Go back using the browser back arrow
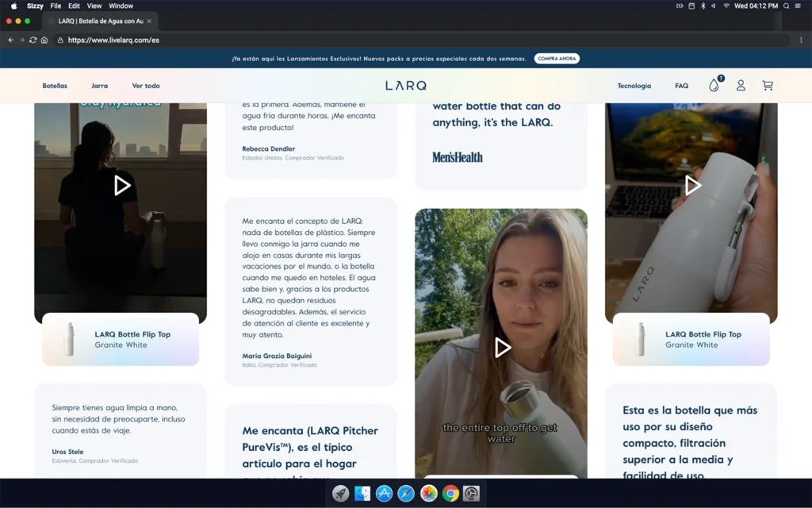The height and width of the screenshot is (508, 812). [x=11, y=40]
